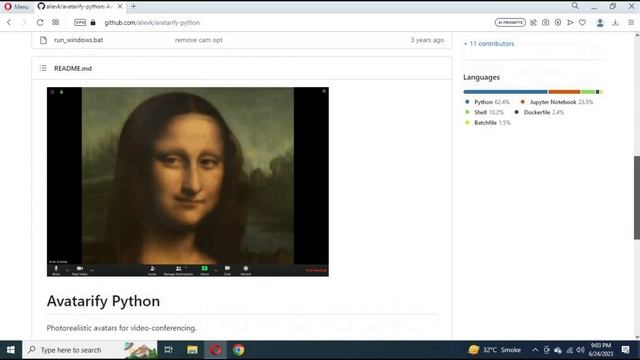Show hidden system tray icons
This screenshot has height=360, width=640.
(x=535, y=350)
